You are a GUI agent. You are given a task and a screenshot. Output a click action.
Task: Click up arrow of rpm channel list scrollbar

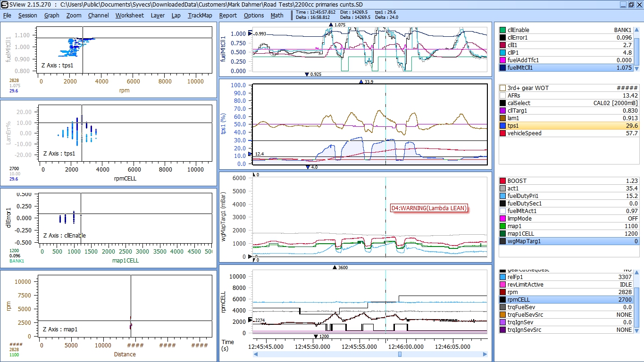(x=636, y=273)
